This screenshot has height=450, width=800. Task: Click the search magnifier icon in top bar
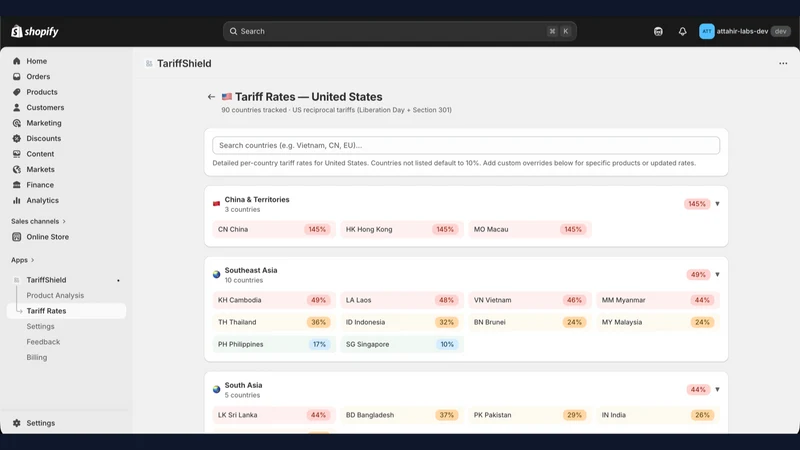coord(233,31)
